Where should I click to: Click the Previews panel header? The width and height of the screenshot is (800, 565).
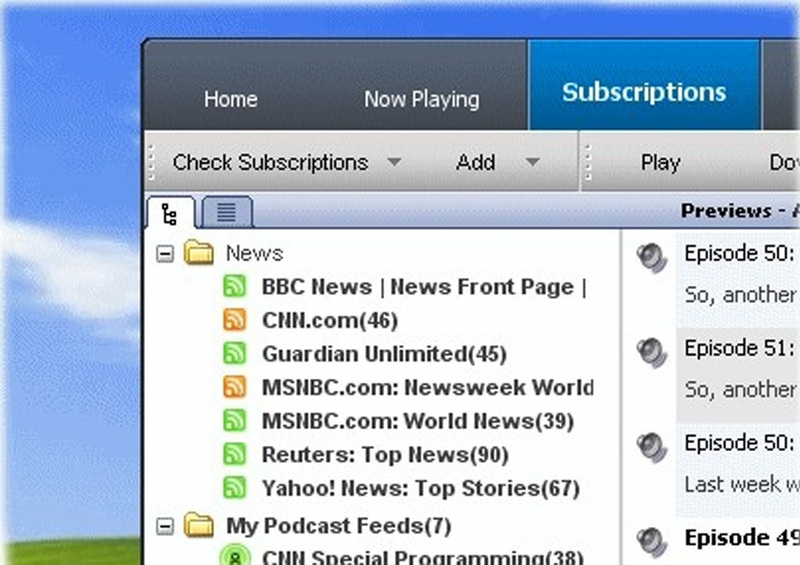pyautogui.click(x=740, y=211)
